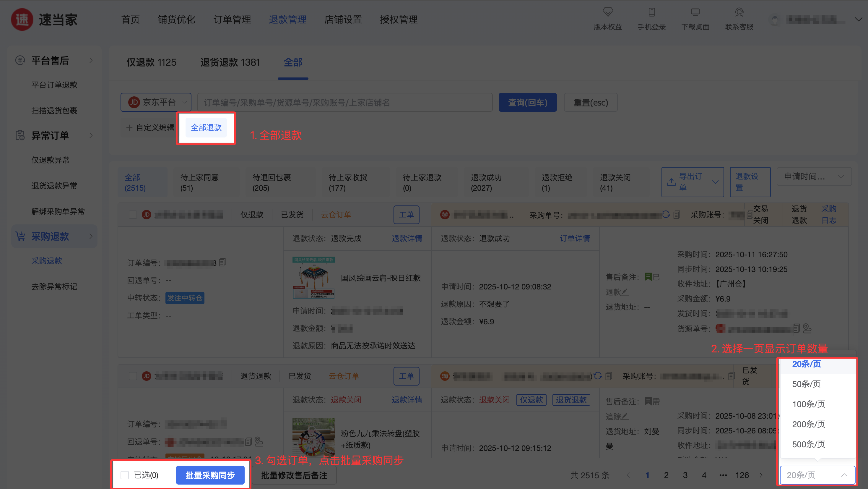Screen dimensions: 868x489
Task: Expand the 申请时间 sort dropdown
Action: pyautogui.click(x=813, y=177)
